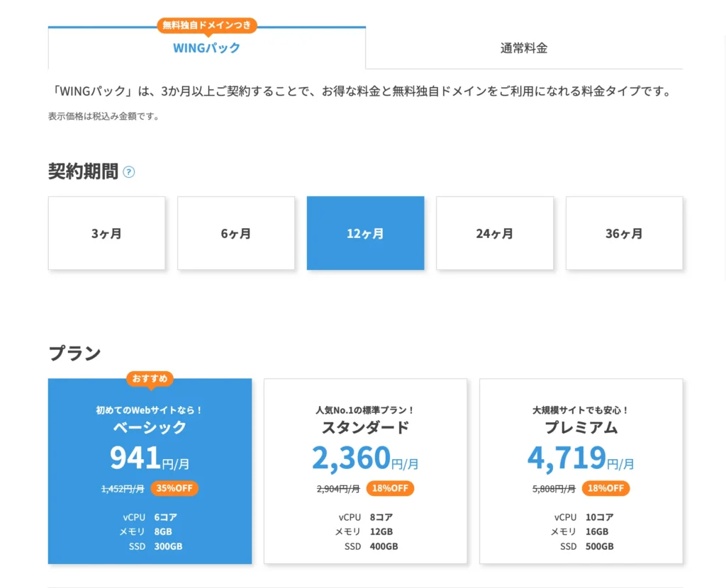Screen dimensions: 726x588
Task: Select the プレミアム plan title
Action: tap(581, 427)
